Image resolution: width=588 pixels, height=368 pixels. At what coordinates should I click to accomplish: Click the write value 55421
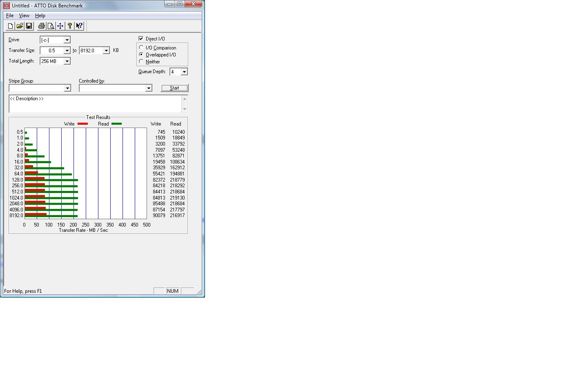tap(159, 174)
